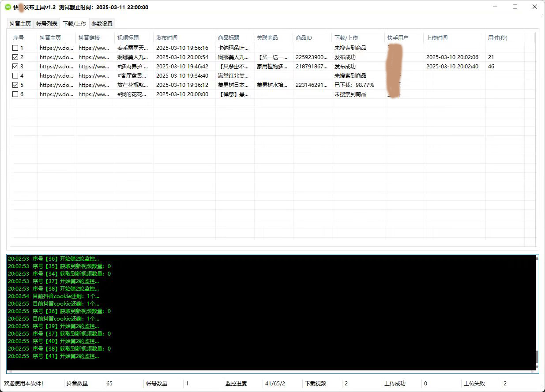Click the 监控进度 value 41/65/2
The height and width of the screenshot is (392, 545).
pyautogui.click(x=274, y=384)
